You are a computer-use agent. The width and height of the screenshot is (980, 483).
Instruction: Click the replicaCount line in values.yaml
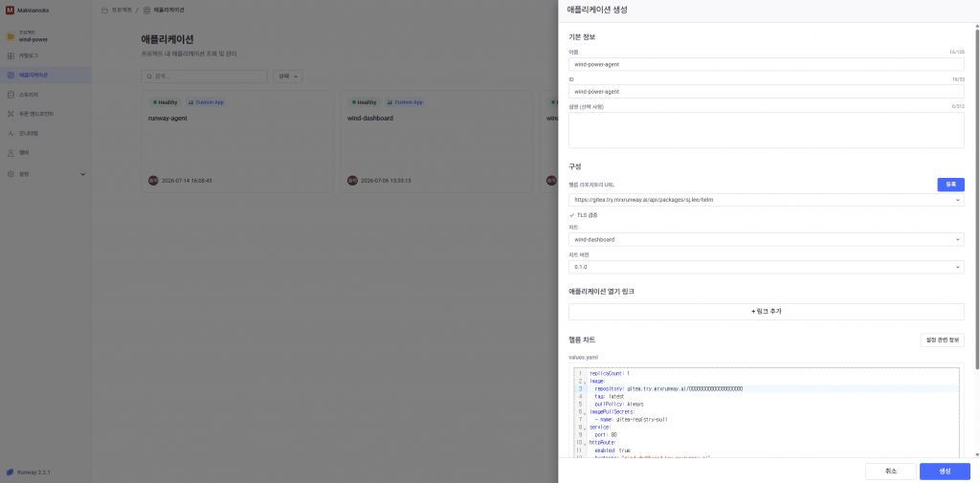click(610, 373)
